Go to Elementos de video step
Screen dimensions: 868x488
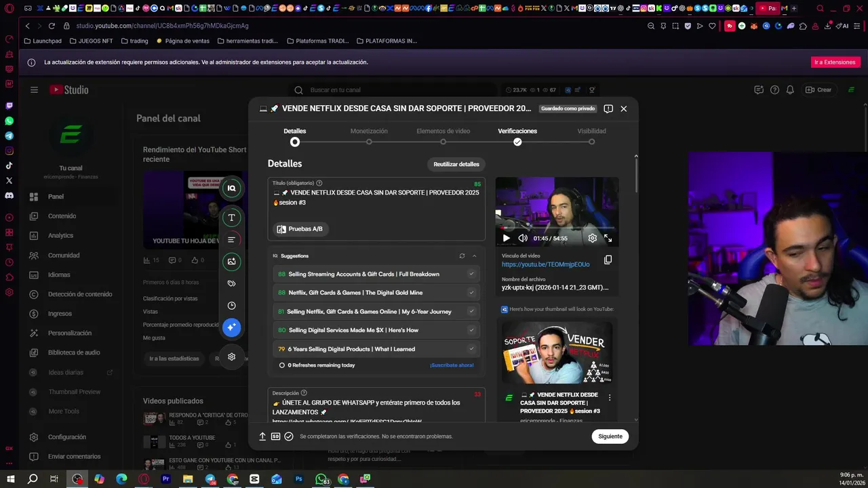pos(443,136)
